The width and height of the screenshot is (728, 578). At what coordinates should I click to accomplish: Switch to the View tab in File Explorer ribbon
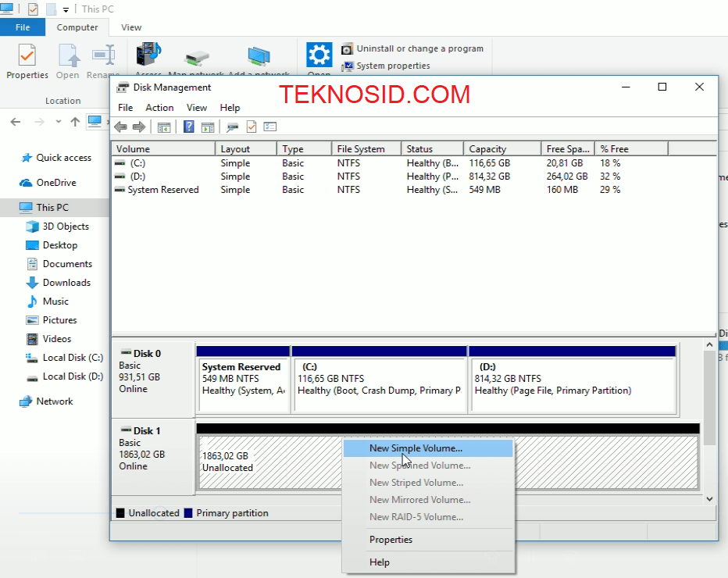coord(131,27)
